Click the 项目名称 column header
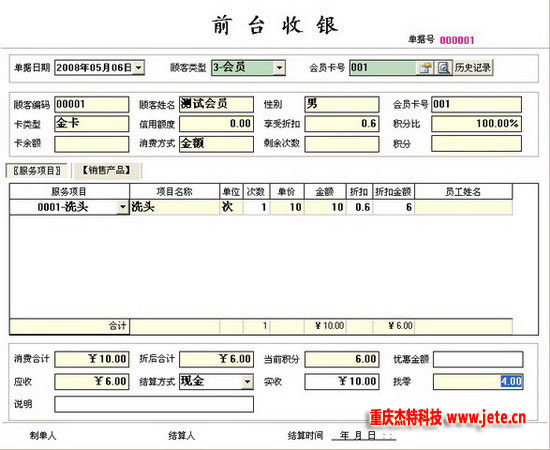Image resolution: width=550 pixels, height=450 pixels. [x=175, y=192]
